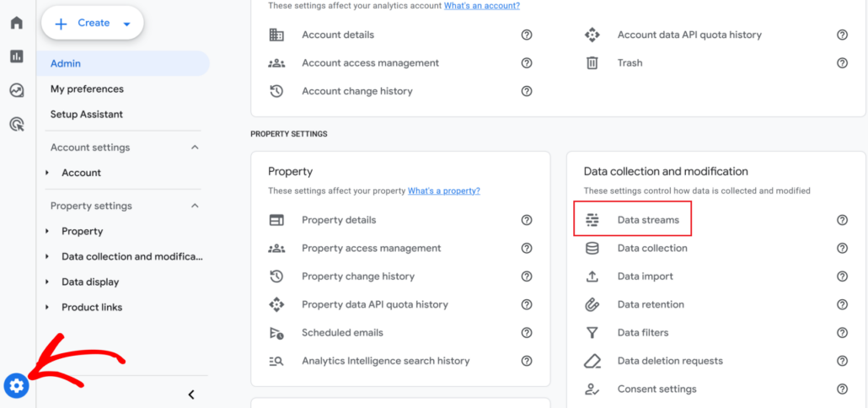
Task: Open the Explore icon in left rail
Action: tap(17, 90)
